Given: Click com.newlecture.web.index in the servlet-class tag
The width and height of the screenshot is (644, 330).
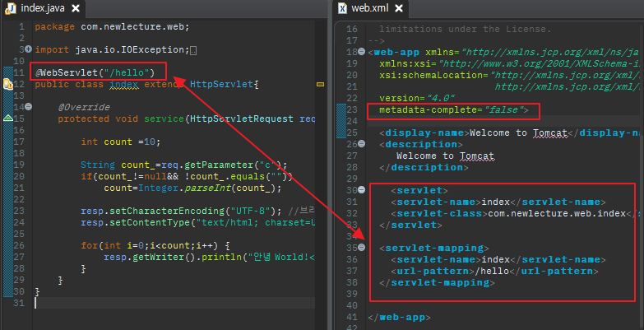Looking at the screenshot, I should (558, 214).
